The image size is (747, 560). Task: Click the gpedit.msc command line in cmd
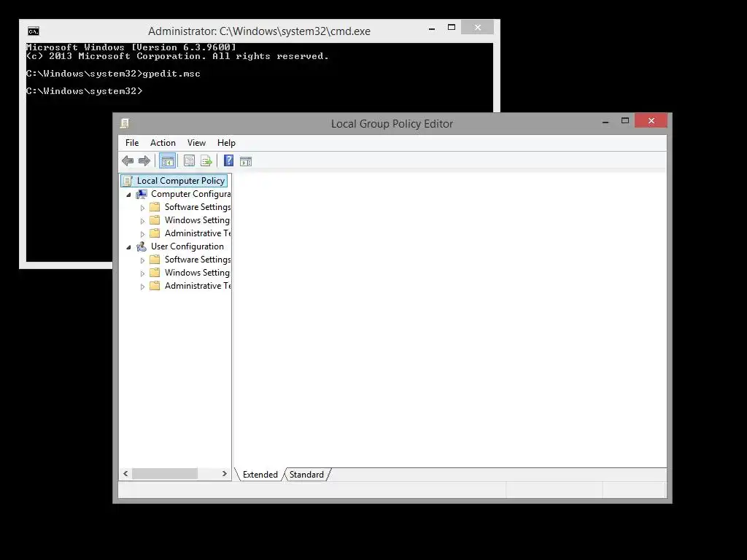point(113,74)
